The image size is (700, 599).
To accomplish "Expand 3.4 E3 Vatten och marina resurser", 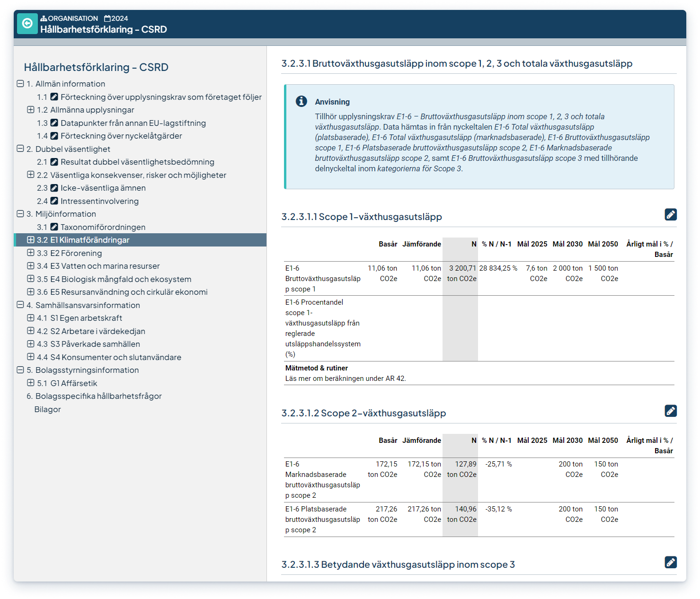I will point(31,265).
